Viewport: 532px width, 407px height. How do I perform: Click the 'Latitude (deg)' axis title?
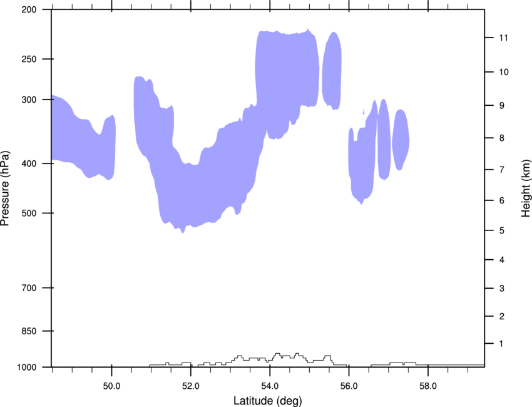tap(268, 401)
